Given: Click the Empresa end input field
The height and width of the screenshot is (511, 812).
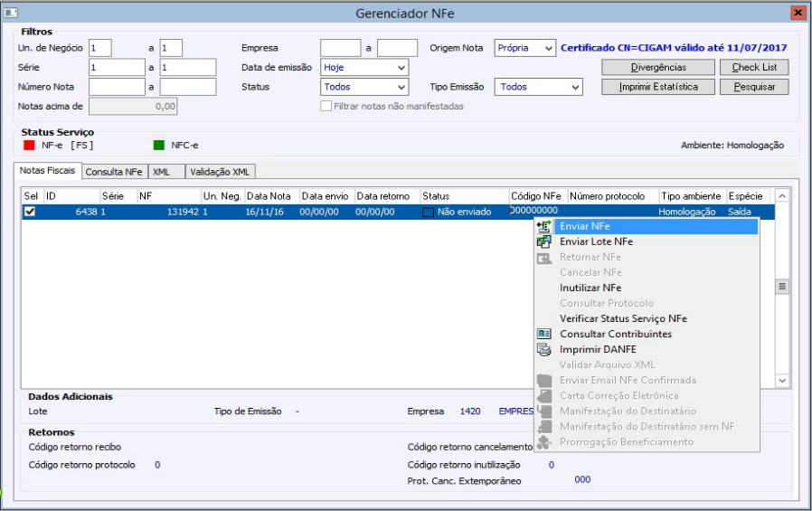Looking at the screenshot, I should [397, 48].
